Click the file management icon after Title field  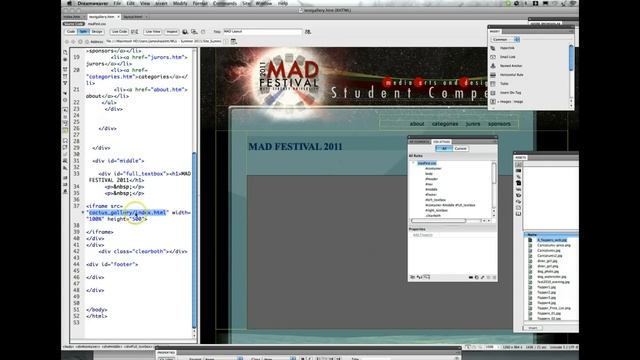pos(308,31)
